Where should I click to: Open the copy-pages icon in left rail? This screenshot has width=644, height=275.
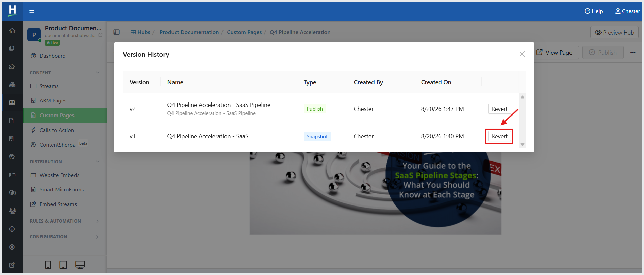pyautogui.click(x=12, y=48)
